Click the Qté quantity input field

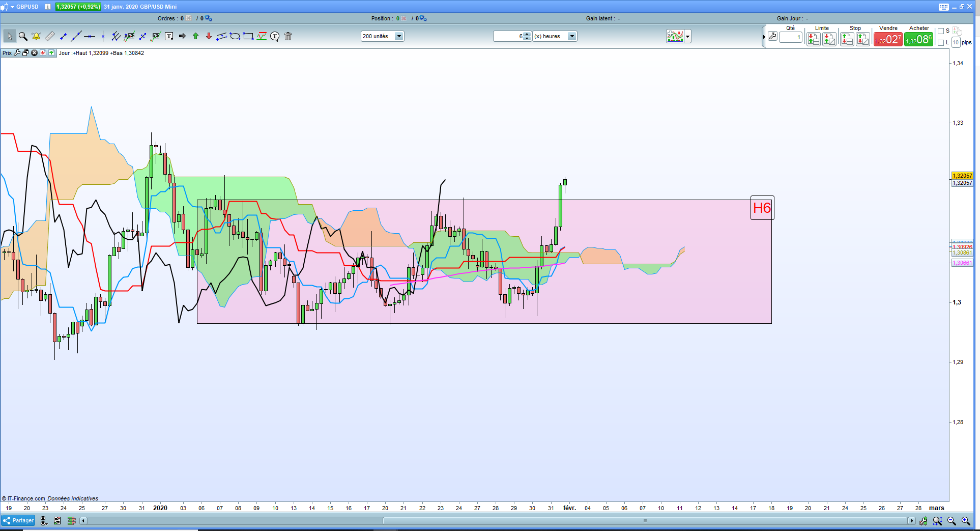coord(791,37)
